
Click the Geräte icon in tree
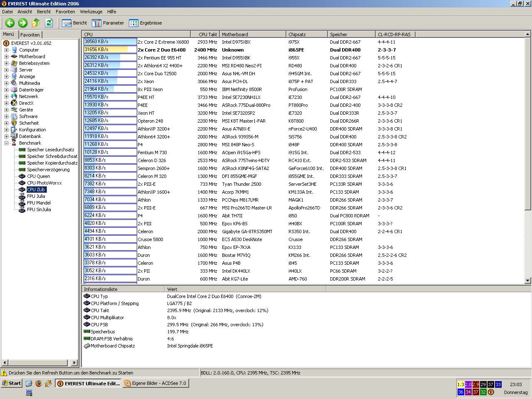click(14, 110)
